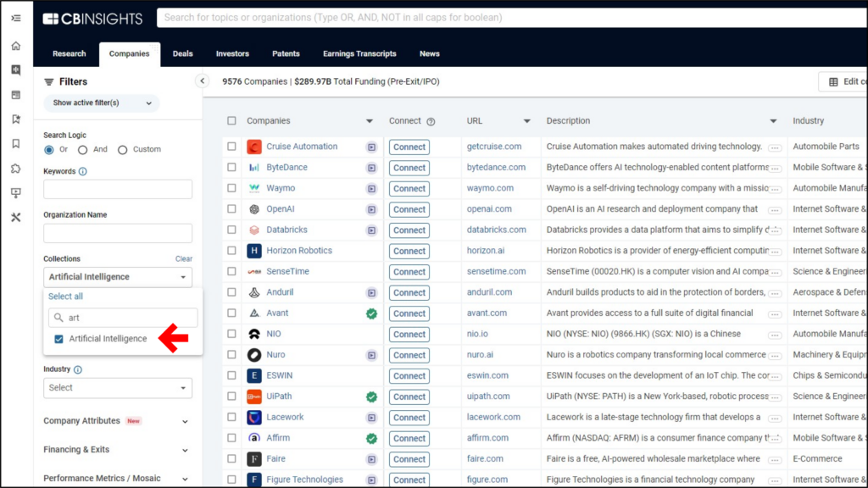Click the Anduril company logo
The height and width of the screenshot is (488, 868).
[254, 292]
